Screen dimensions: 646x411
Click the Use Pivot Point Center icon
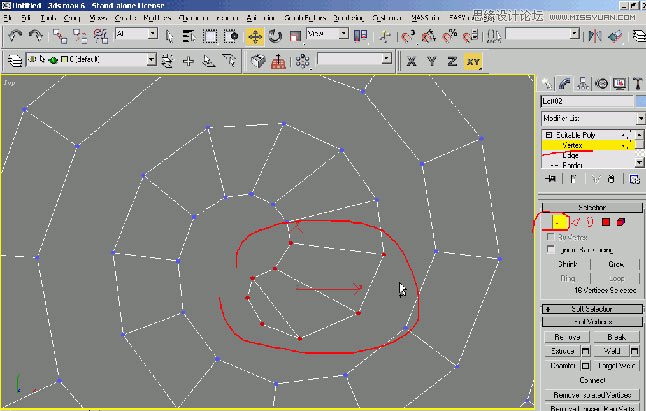tap(360, 36)
